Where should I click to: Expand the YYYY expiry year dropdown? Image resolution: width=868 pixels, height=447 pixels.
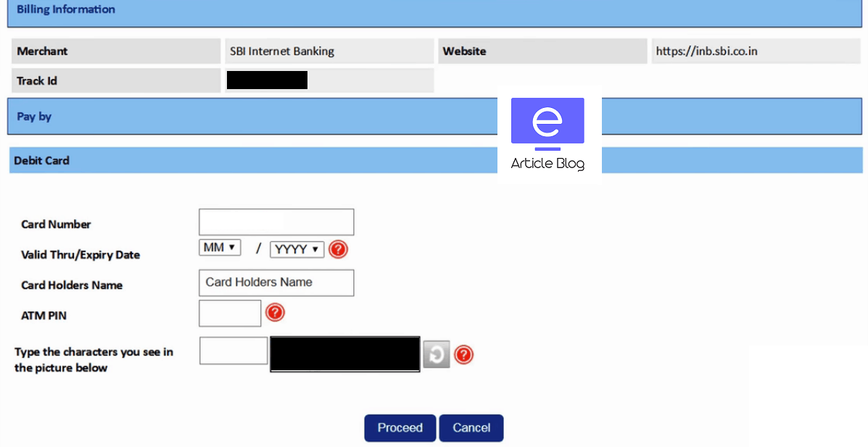pos(296,249)
